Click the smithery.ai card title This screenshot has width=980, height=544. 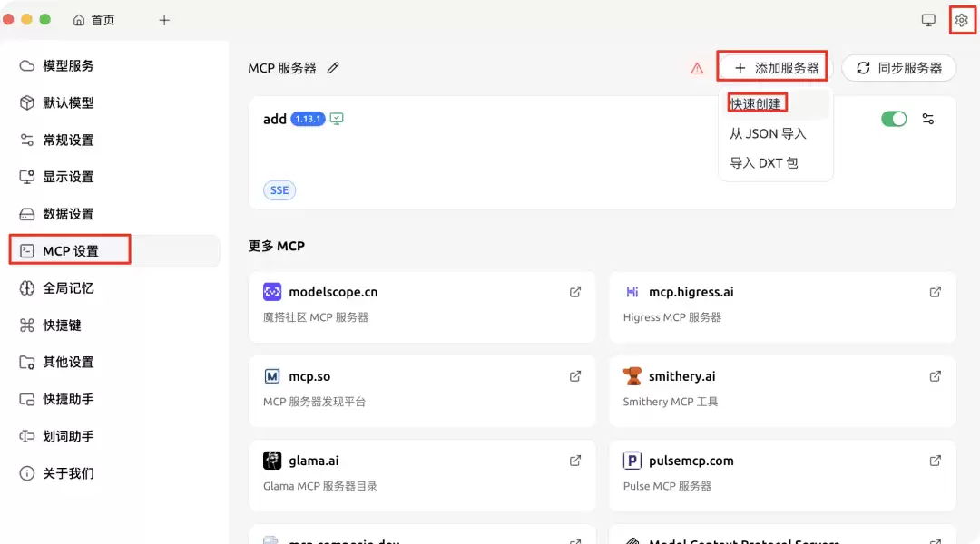coord(681,376)
